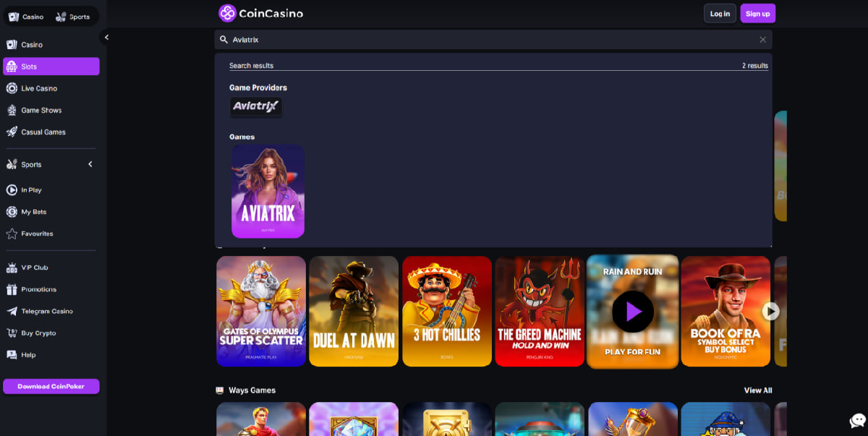Open Promotions in the sidebar
This screenshot has height=436, width=868.
[51, 289]
